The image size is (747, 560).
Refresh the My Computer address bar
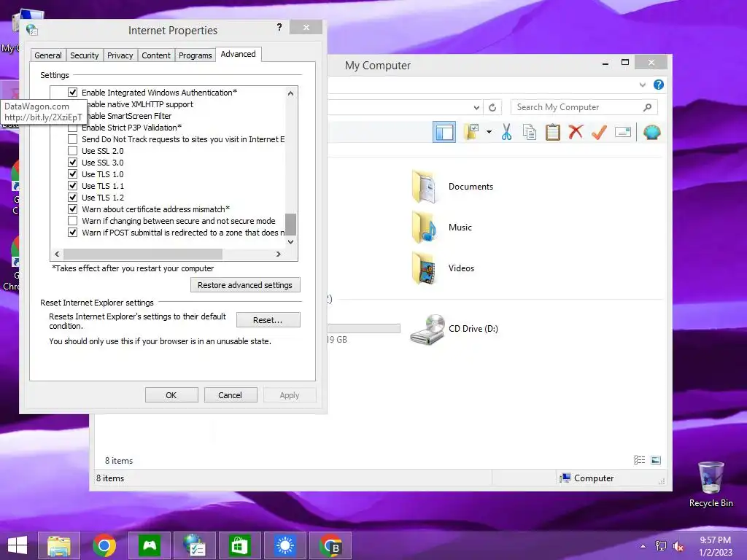tap(492, 108)
